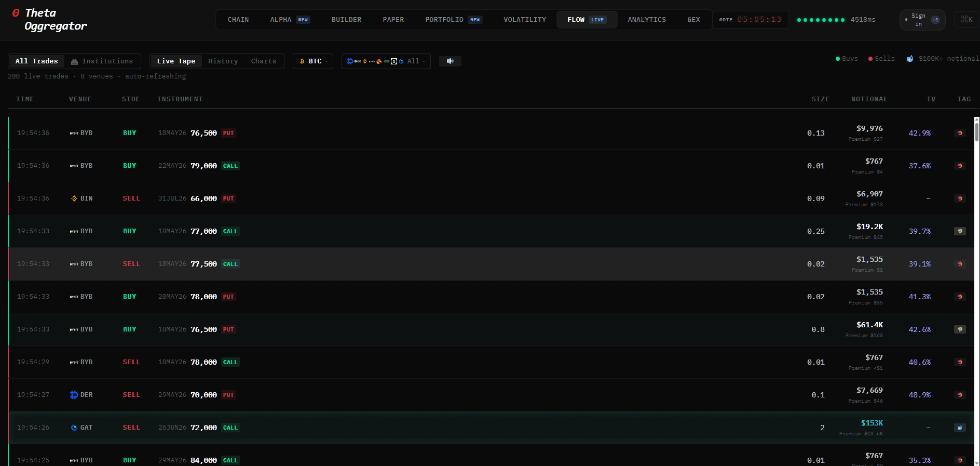
Task: Click the Sign in button
Action: point(922,20)
